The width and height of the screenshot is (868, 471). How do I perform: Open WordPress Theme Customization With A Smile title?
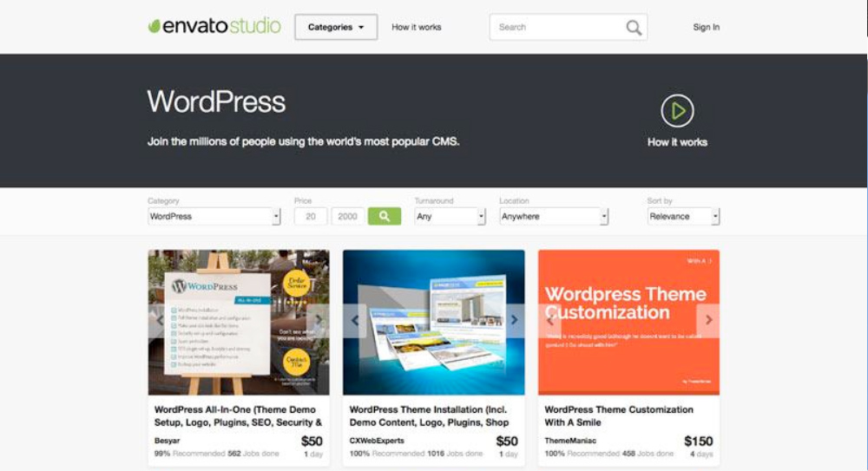[619, 416]
